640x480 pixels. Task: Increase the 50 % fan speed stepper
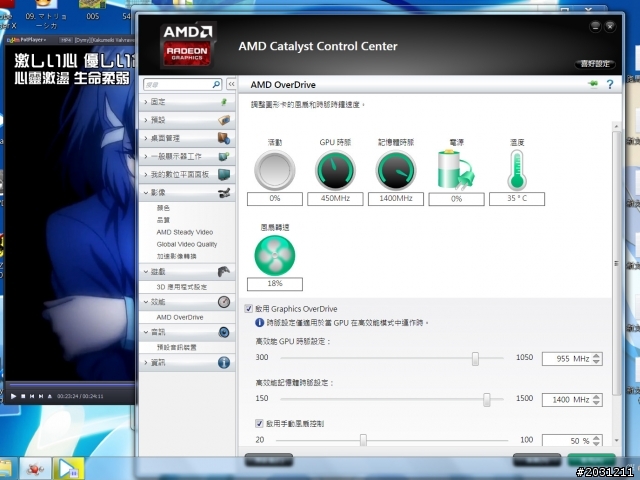tap(596, 438)
